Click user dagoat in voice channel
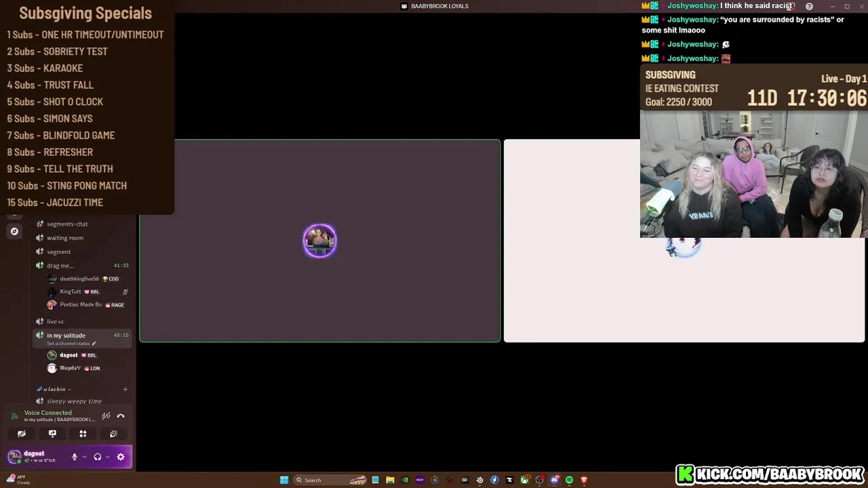This screenshot has width=868, height=488. pos(68,355)
